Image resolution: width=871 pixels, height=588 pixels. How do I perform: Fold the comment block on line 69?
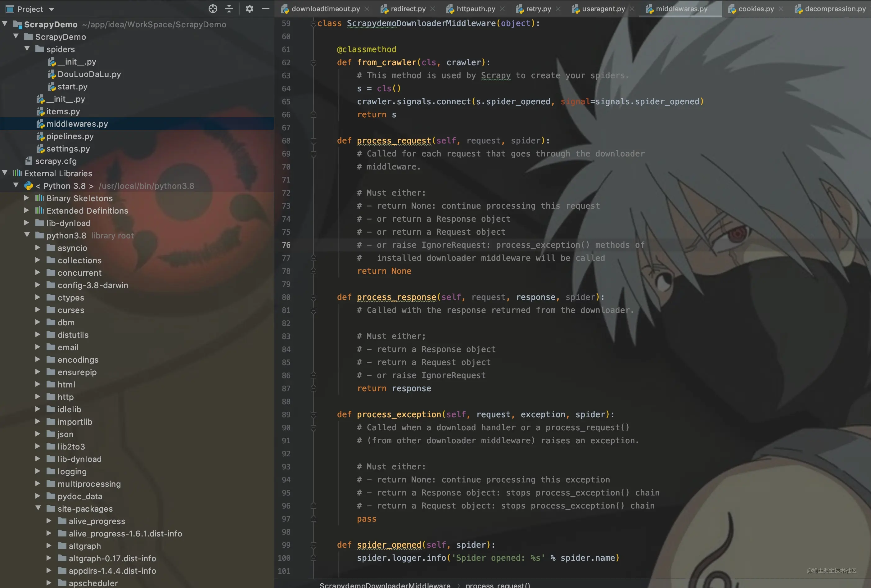[313, 154]
